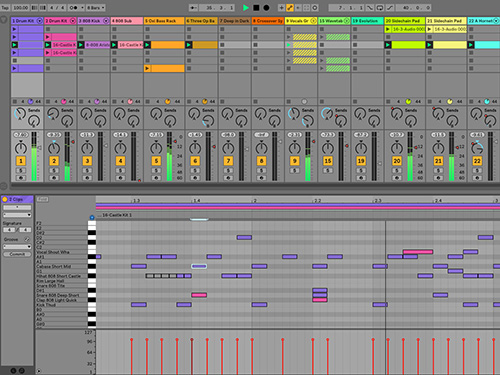Image resolution: width=500 pixels, height=375 pixels.
Task: Toggle track 5 activator button
Action: (x=156, y=161)
